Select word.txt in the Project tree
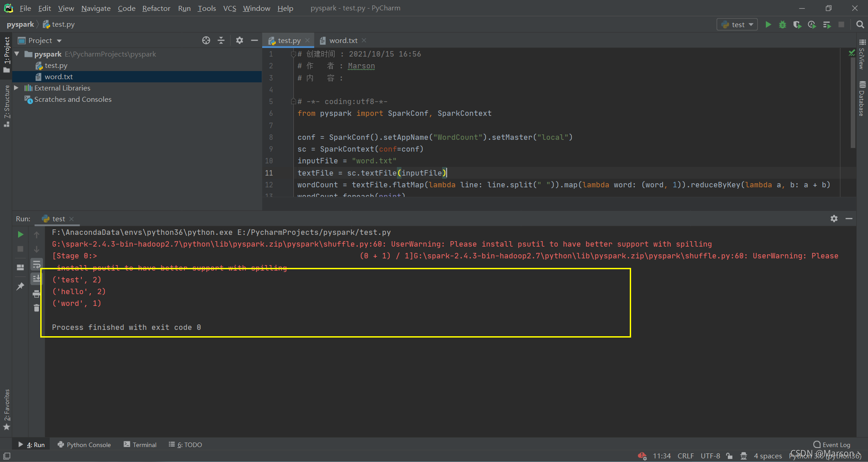Viewport: 868px width, 462px height. coord(59,76)
